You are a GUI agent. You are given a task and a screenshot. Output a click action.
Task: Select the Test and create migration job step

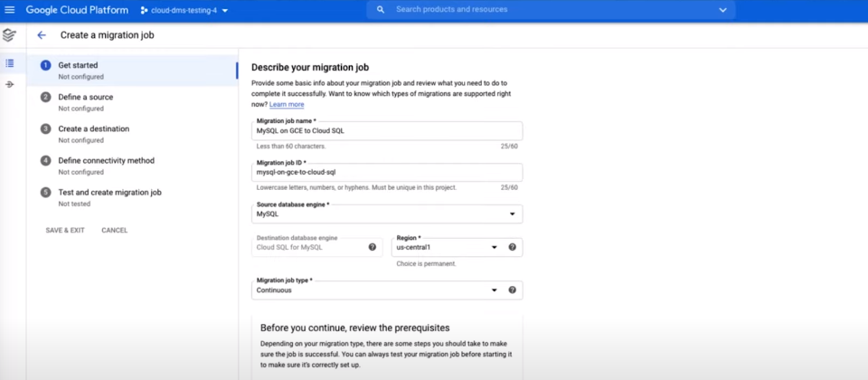pos(132,198)
